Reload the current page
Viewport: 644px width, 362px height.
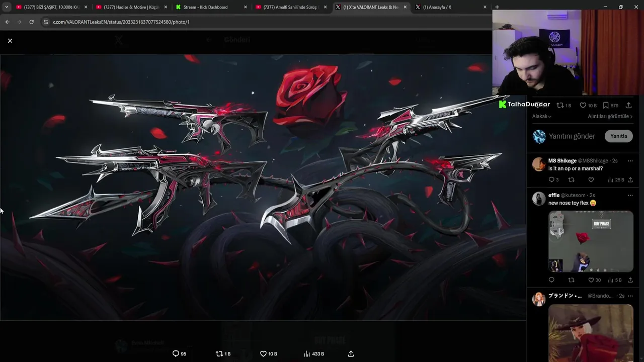[x=31, y=22]
